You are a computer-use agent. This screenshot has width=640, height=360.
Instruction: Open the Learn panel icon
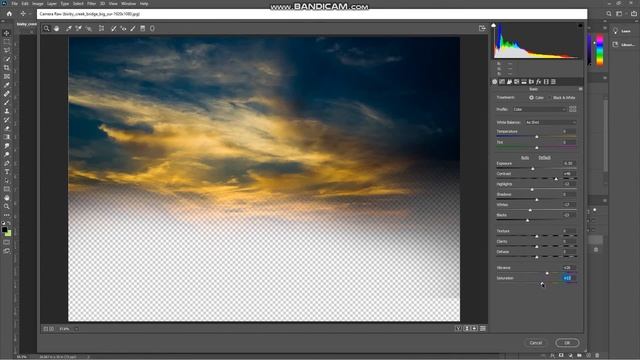pyautogui.click(x=616, y=31)
